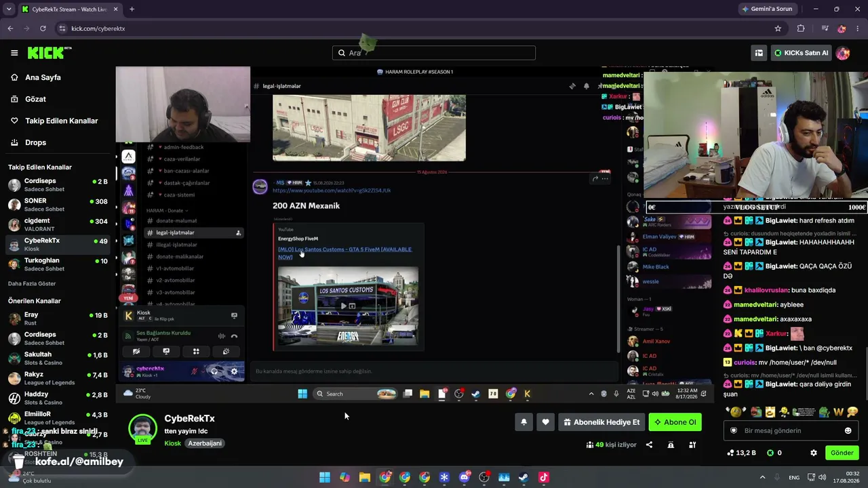Screen dimensions: 868x488
Task: Click chat message 'hard refresh atdım'
Action: 827,221
